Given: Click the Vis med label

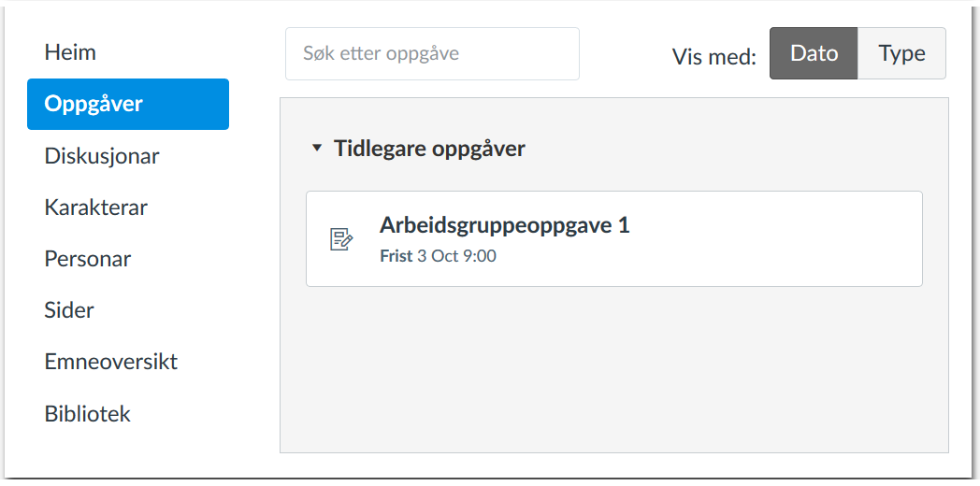Looking at the screenshot, I should [x=713, y=56].
